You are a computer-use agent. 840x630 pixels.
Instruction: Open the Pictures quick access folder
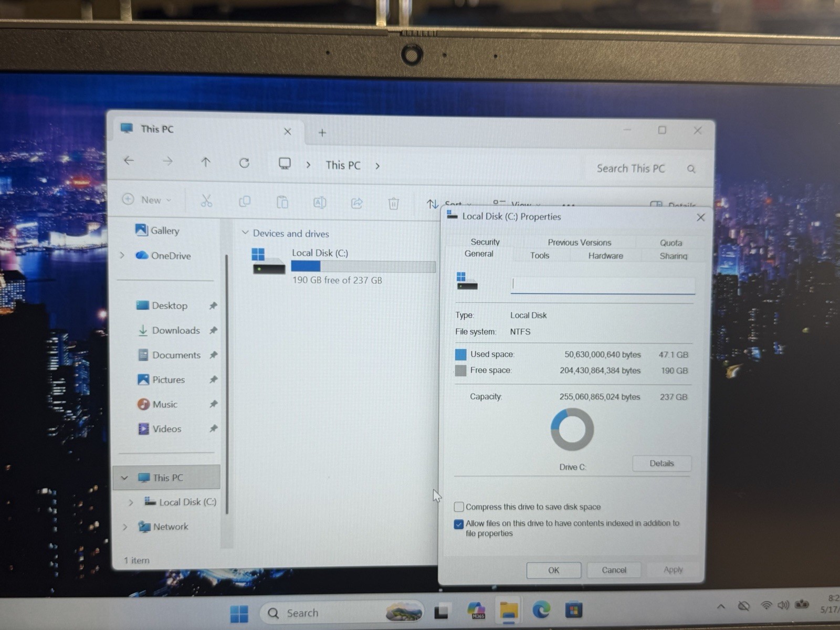161,380
